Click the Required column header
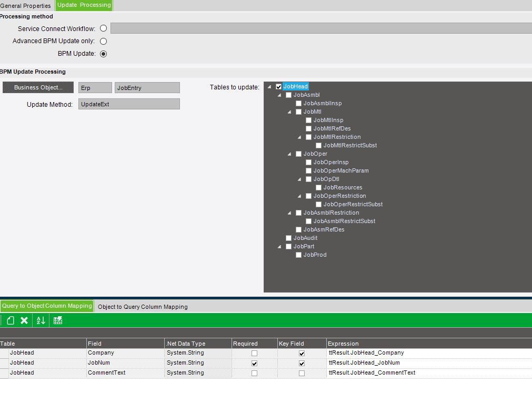The height and width of the screenshot is (413, 532). 255,344
